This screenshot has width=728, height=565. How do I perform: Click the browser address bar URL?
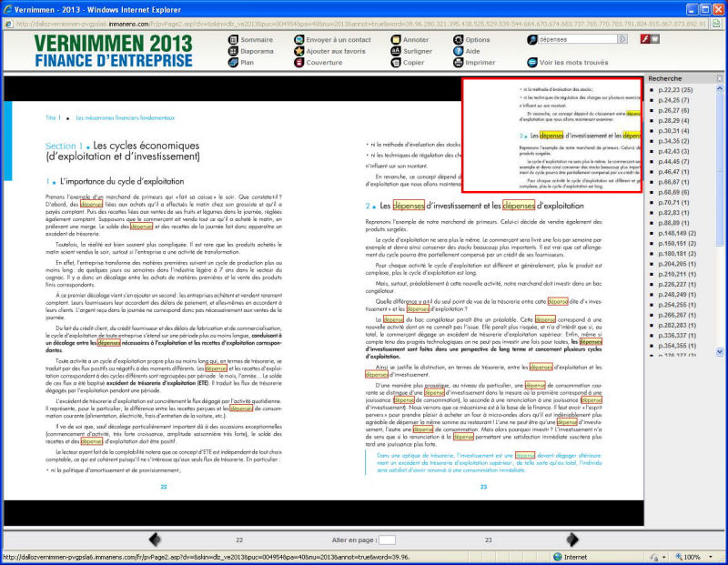tap(361, 24)
